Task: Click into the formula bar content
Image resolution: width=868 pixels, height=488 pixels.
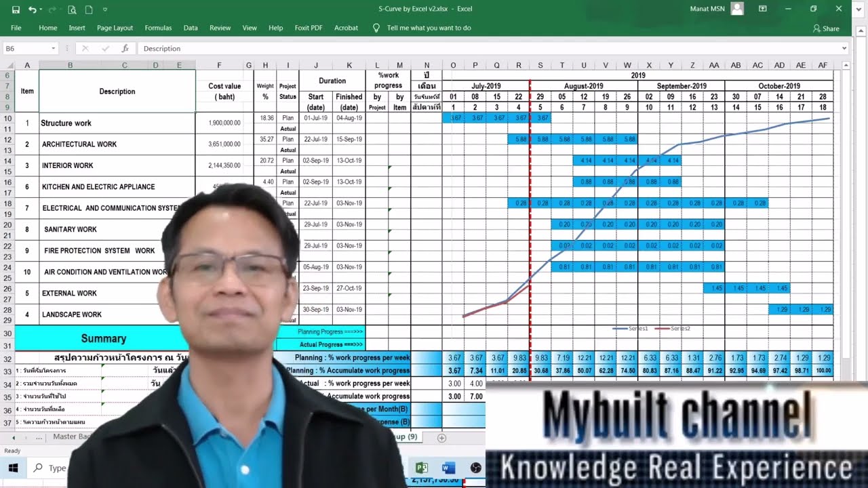Action: click(488, 48)
